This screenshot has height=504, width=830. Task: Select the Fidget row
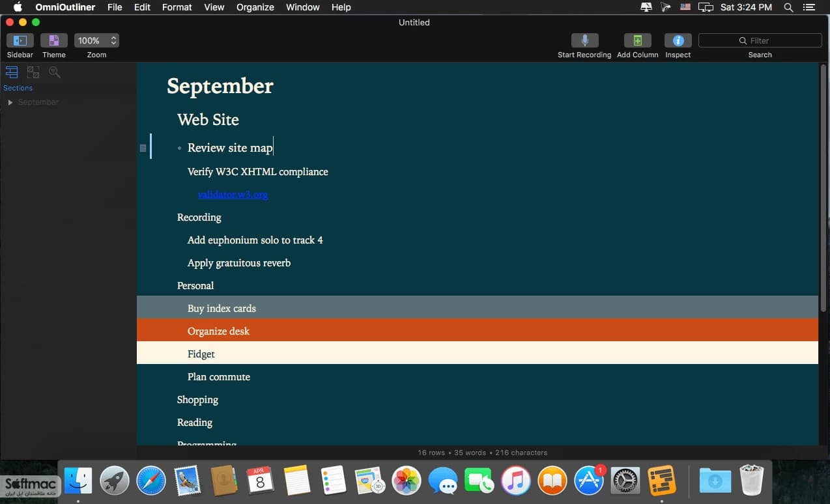(x=477, y=353)
